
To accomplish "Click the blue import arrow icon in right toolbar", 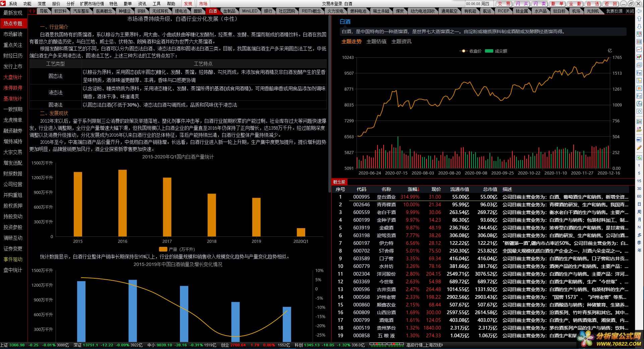I will pos(639,140).
